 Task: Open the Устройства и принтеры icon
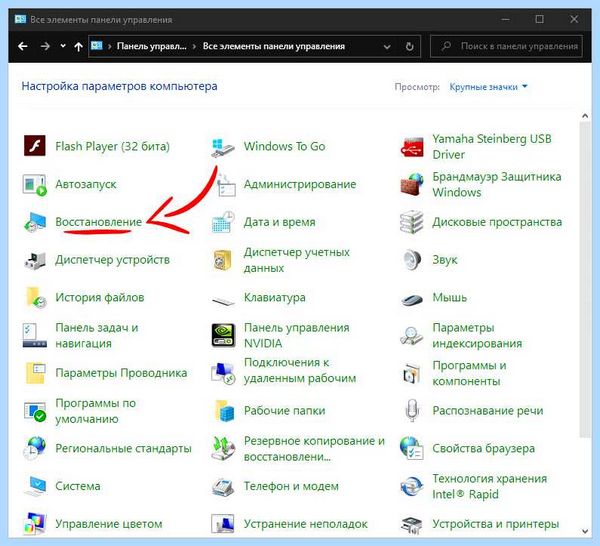coord(412,525)
